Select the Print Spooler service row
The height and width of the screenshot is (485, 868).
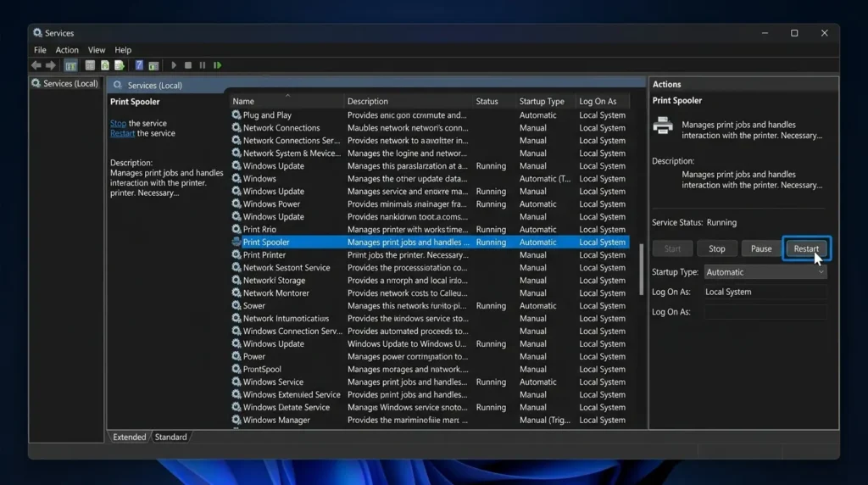pyautogui.click(x=430, y=242)
